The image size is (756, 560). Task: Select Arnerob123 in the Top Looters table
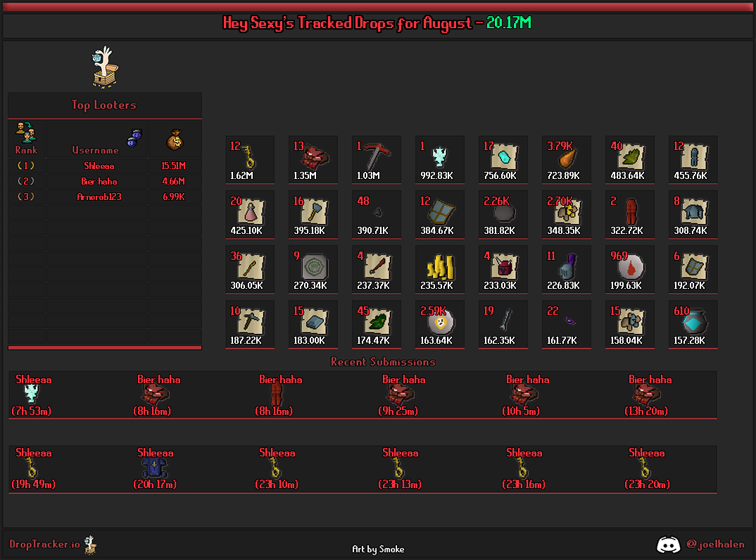coord(99,197)
